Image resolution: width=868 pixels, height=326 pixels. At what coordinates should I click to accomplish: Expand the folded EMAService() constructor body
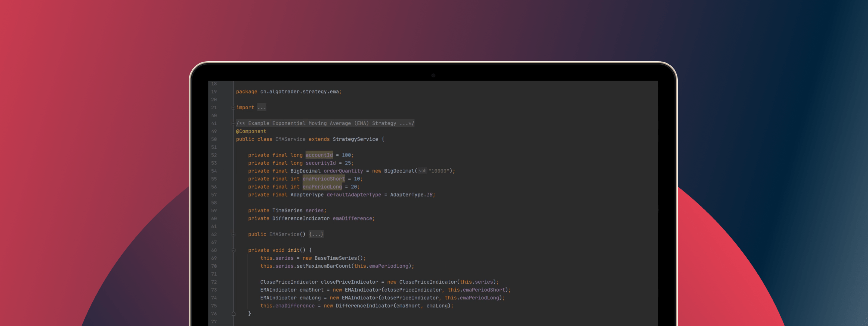[233, 234]
